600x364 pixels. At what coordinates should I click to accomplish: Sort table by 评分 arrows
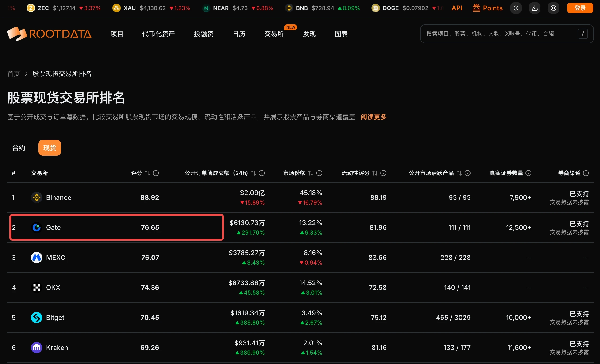click(x=147, y=173)
